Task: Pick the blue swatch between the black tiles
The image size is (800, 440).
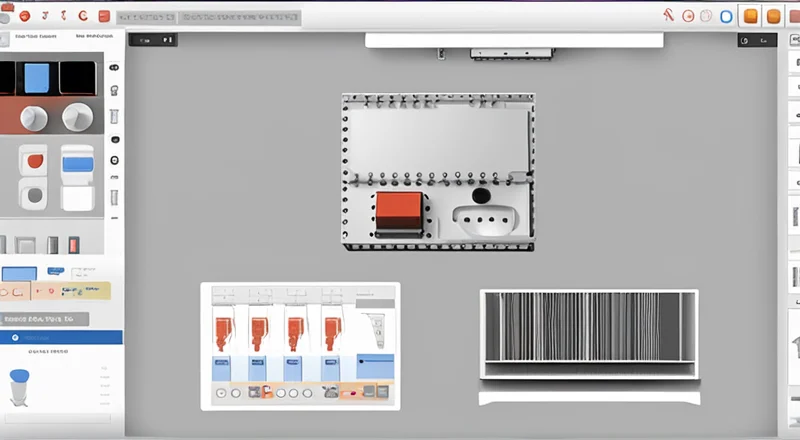Action: (x=38, y=78)
